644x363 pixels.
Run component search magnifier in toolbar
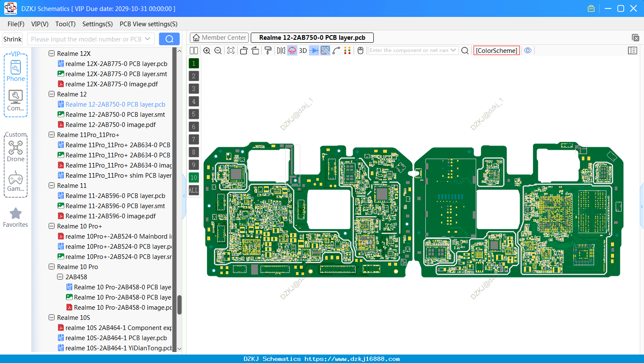click(x=465, y=50)
